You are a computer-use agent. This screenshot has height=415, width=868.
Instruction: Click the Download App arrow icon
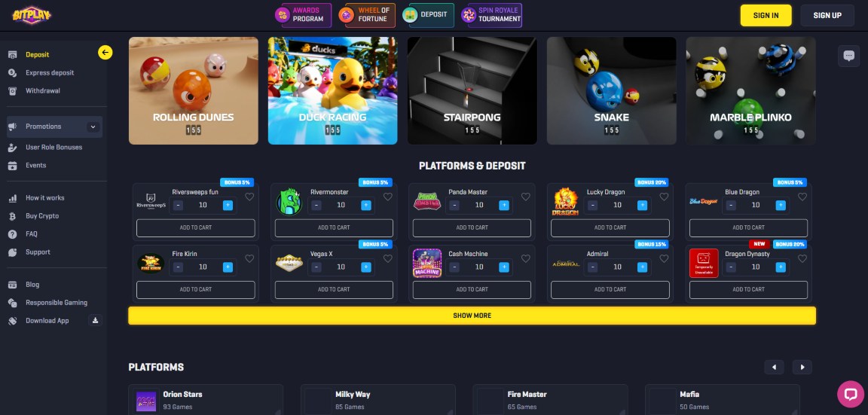click(95, 320)
